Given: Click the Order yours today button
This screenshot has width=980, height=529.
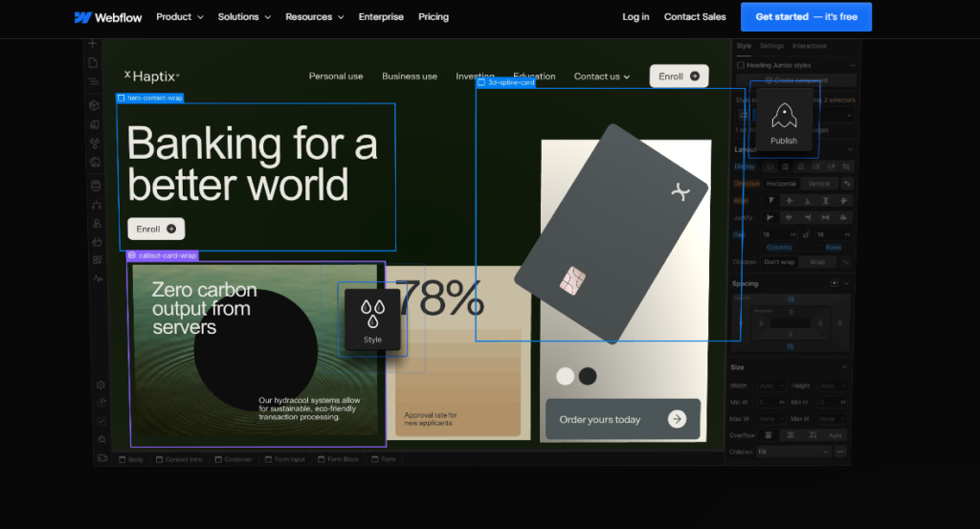Looking at the screenshot, I should point(623,419).
